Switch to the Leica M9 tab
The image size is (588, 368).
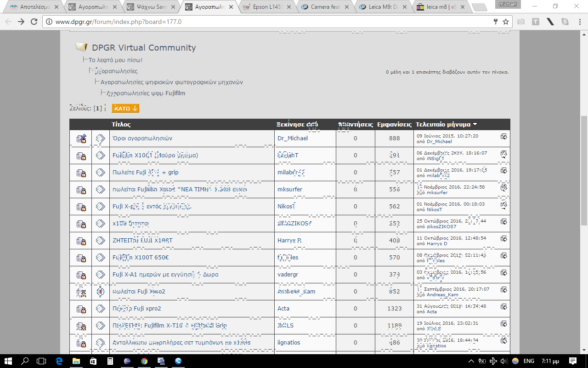click(382, 7)
